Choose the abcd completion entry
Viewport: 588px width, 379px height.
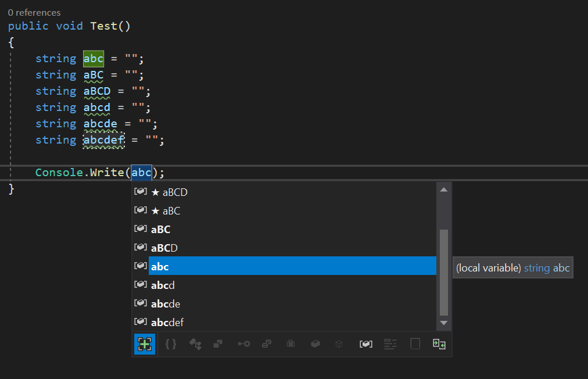162,285
